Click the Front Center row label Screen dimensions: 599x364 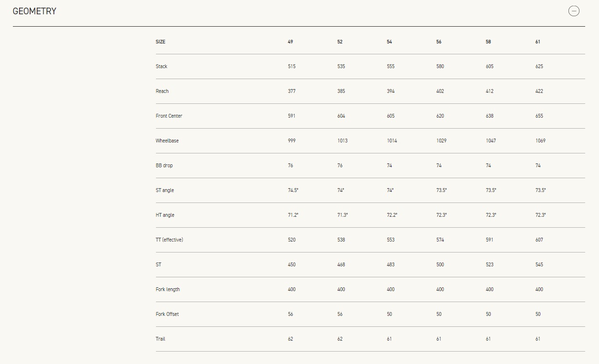(169, 116)
